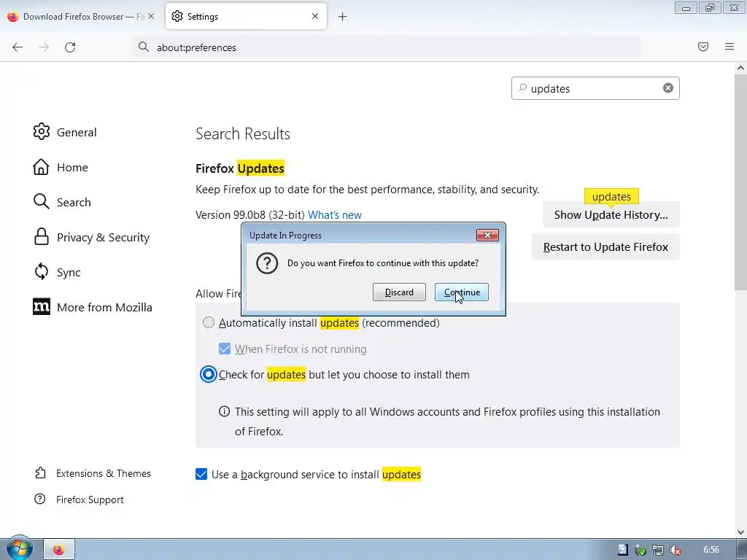Click the scrollbar down arrow

[x=740, y=532]
